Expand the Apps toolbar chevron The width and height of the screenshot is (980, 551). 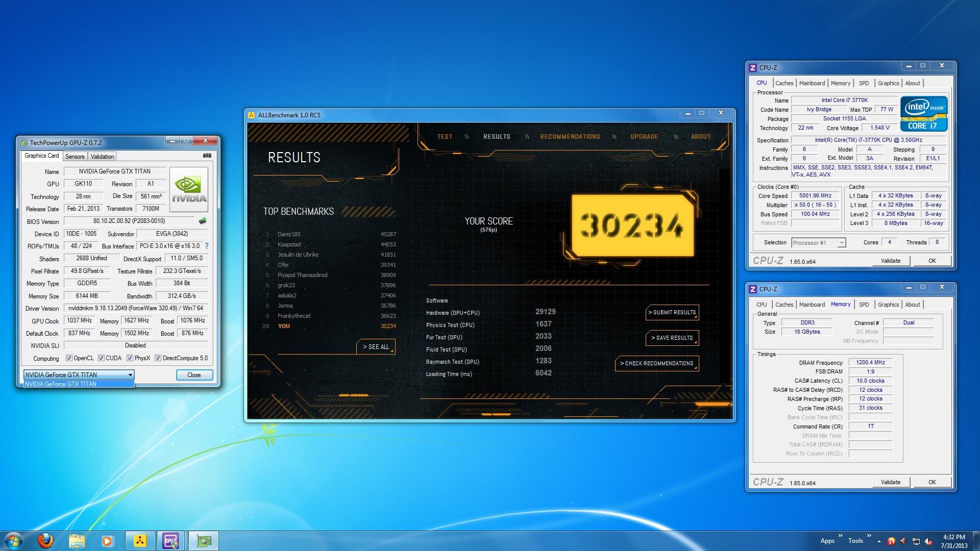840,536
